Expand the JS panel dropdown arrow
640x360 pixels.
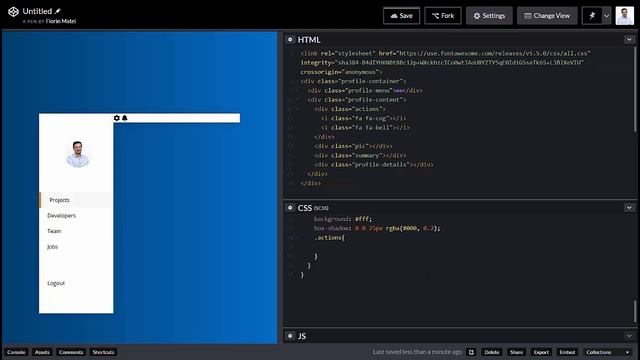pos(629,336)
